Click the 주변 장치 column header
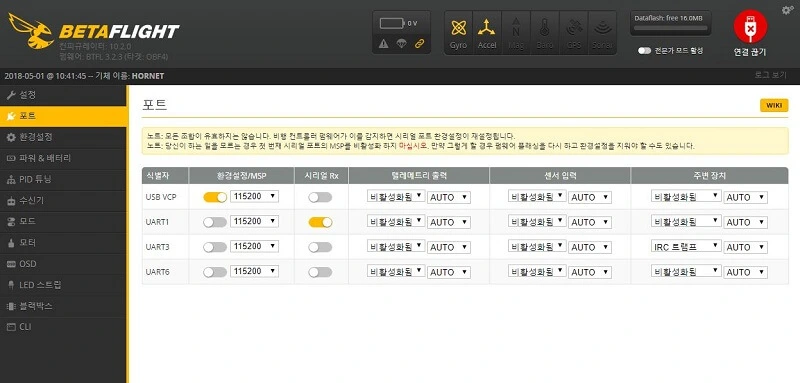800x383 pixels. point(710,175)
